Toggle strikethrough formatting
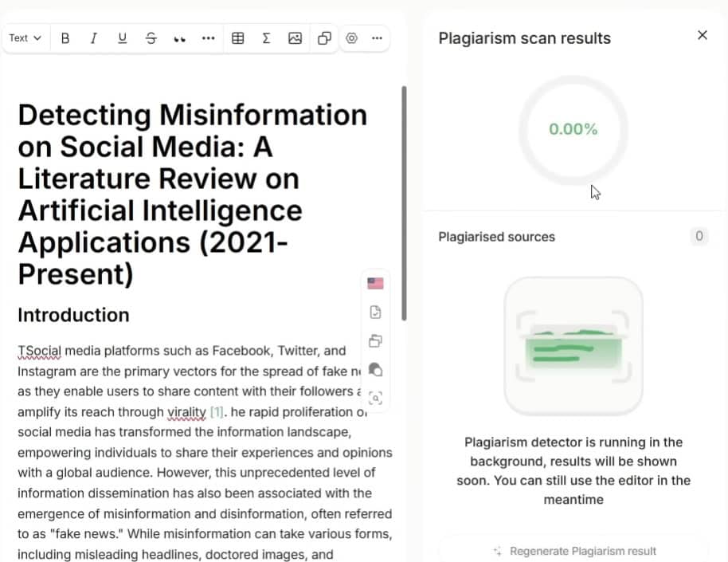728x562 pixels. pyautogui.click(x=151, y=37)
